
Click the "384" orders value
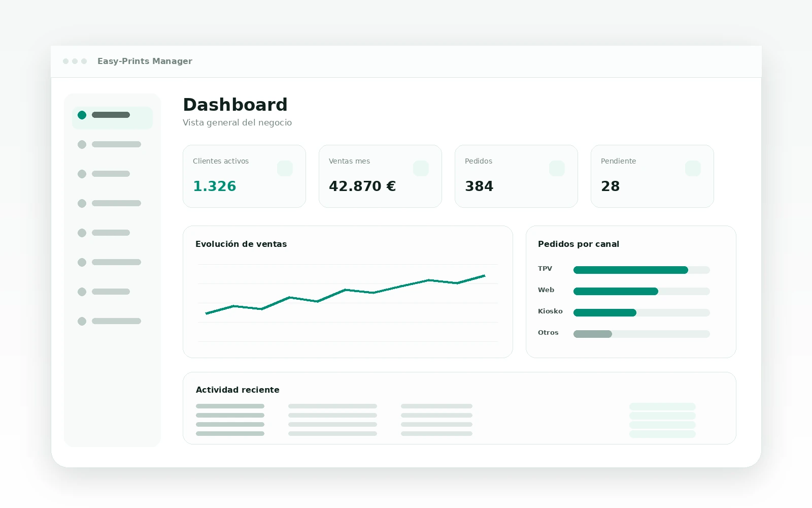(x=479, y=186)
